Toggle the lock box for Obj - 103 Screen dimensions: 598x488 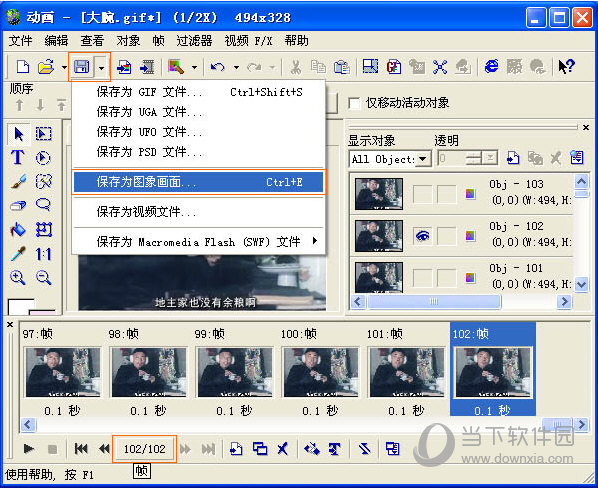(x=446, y=194)
